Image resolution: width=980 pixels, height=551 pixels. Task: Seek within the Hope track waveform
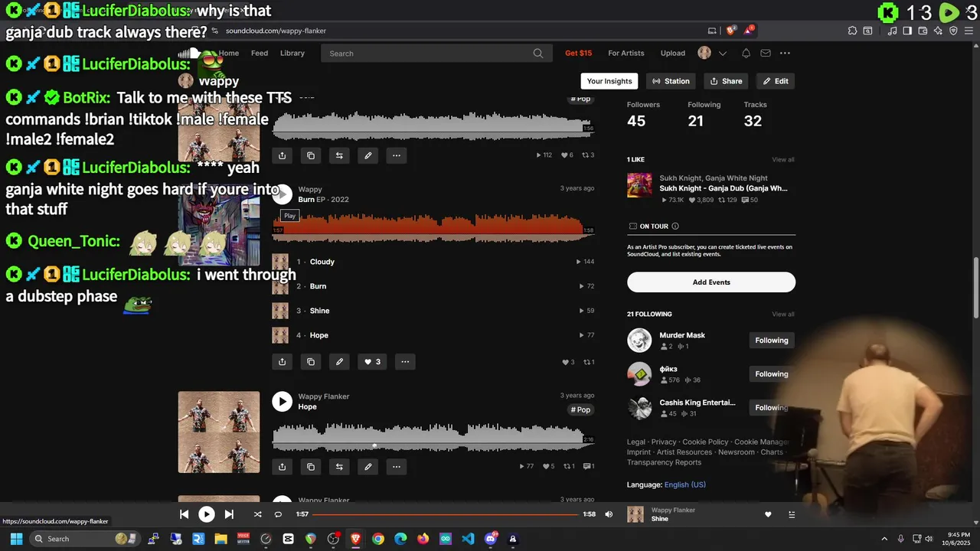click(x=433, y=438)
